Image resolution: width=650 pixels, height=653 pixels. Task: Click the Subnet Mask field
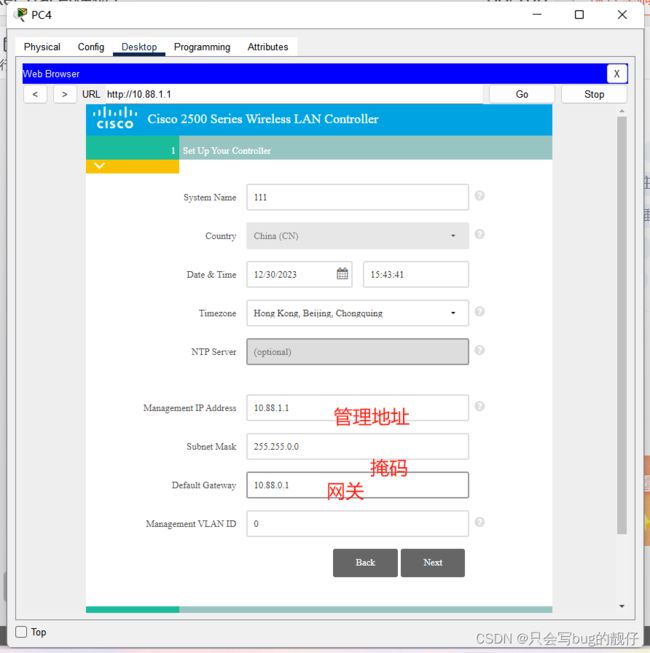pyautogui.click(x=357, y=446)
